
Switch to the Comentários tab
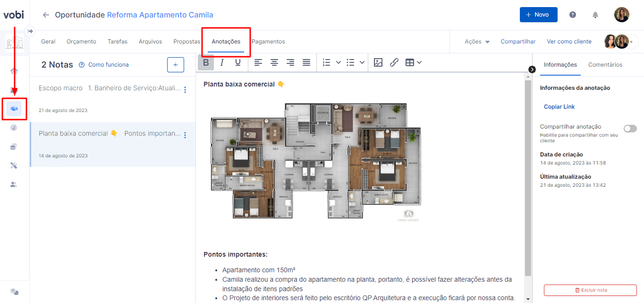point(605,65)
